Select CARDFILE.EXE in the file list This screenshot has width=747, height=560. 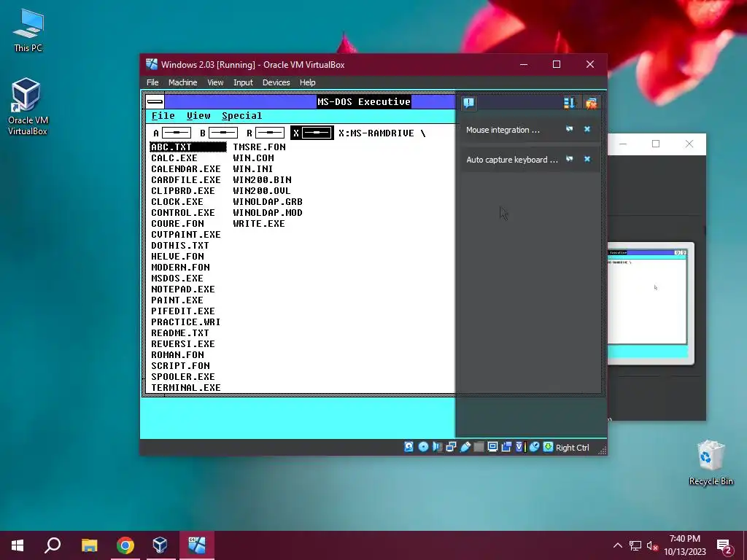point(186,180)
